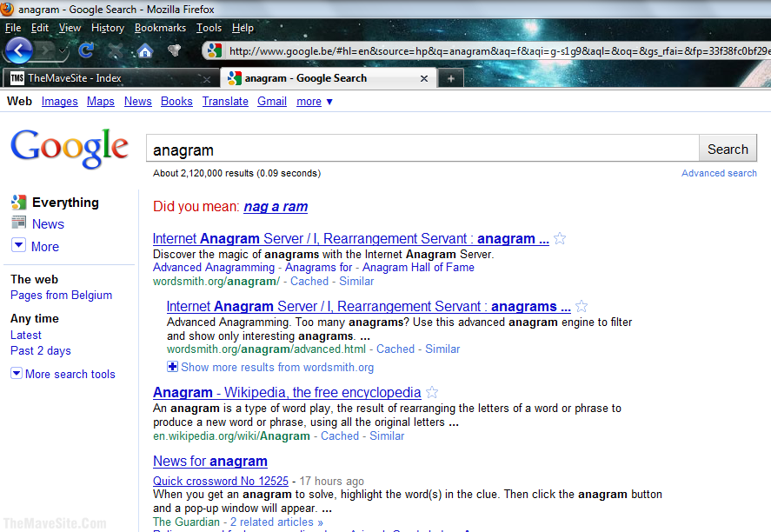Open Anagram Hall of Fame sitelink
Screen dimensions: 771x532
pos(418,268)
